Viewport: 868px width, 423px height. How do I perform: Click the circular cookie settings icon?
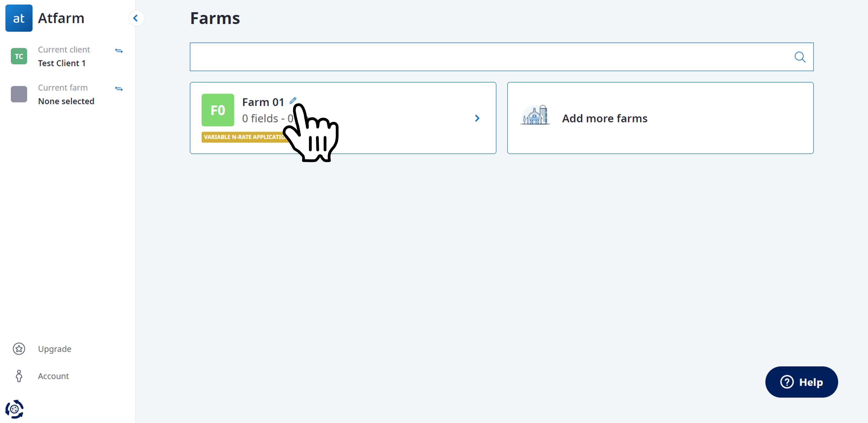pyautogui.click(x=14, y=409)
